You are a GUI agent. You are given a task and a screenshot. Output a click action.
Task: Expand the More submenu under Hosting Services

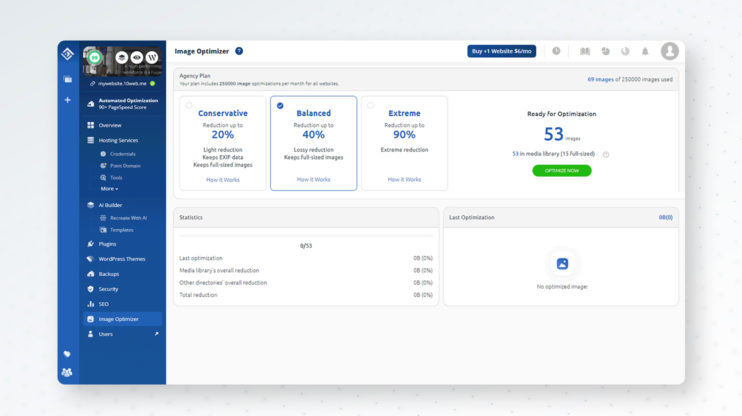[109, 189]
